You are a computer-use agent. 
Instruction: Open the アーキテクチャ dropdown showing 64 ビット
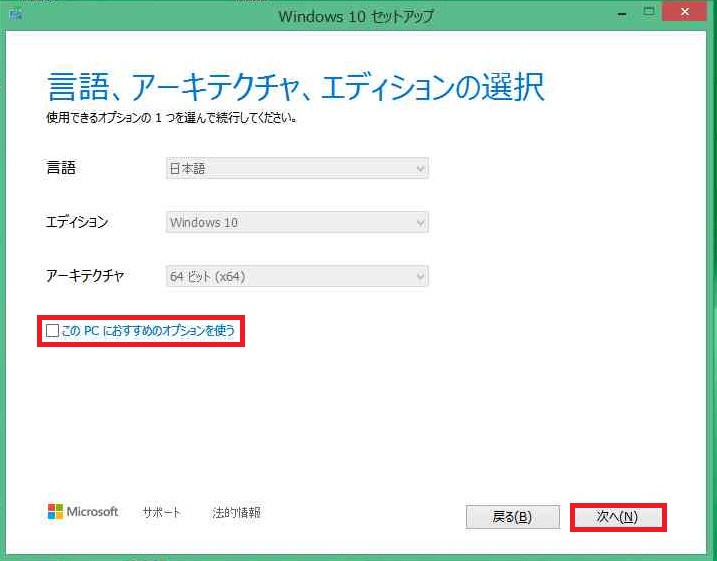click(297, 276)
